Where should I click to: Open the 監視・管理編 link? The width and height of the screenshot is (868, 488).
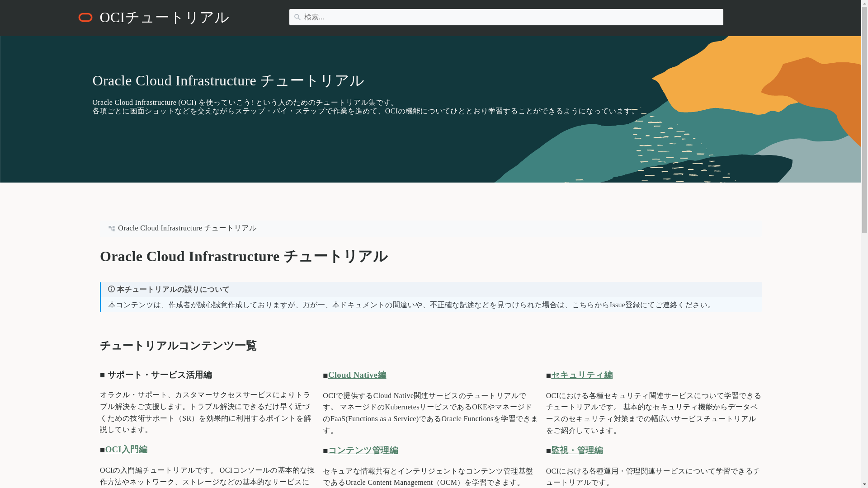577,450
